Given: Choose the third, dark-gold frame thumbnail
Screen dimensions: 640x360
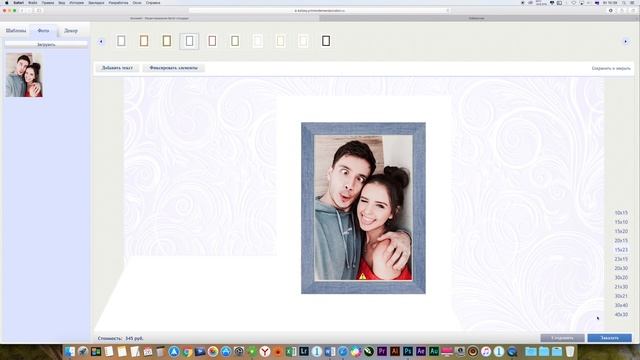Looking at the screenshot, I should (x=167, y=41).
